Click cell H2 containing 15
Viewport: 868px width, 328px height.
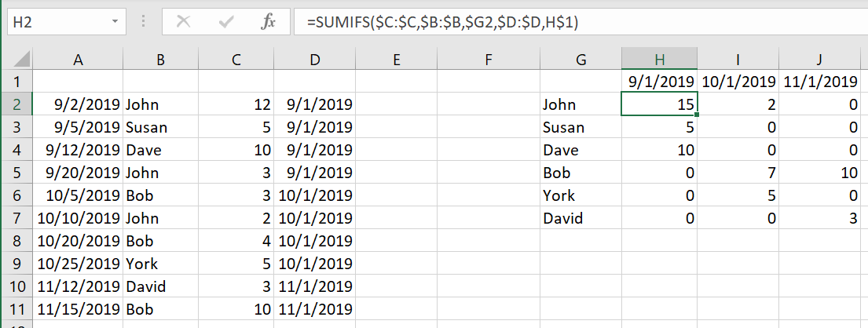[x=659, y=104]
